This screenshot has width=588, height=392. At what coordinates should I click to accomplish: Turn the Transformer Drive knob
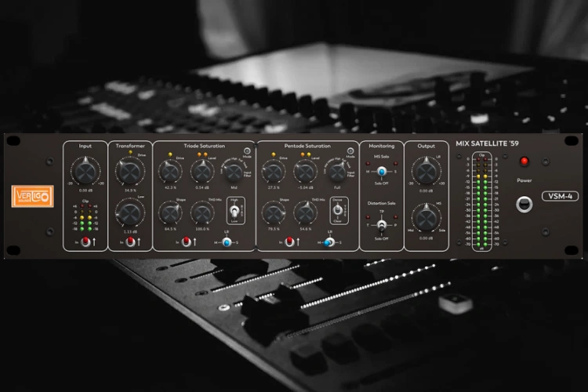(x=130, y=171)
